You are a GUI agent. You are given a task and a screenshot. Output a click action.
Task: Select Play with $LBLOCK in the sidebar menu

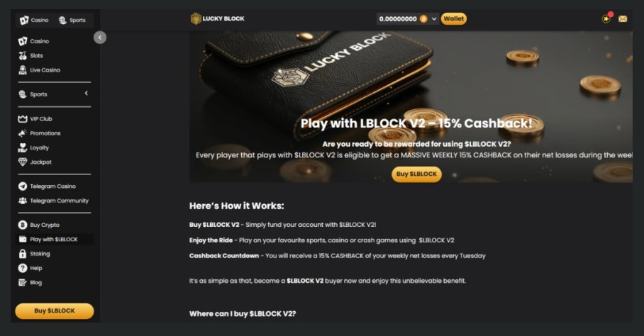coord(54,239)
